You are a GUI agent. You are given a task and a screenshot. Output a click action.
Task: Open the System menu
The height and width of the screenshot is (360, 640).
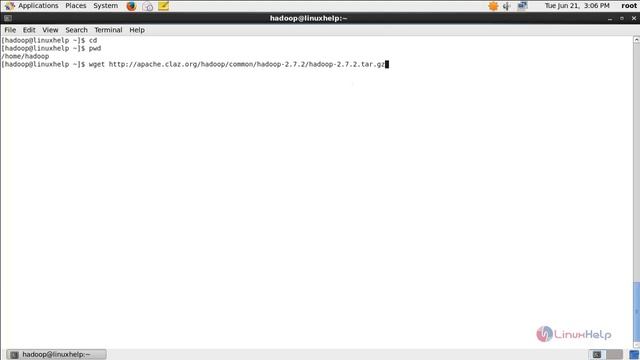105,6
